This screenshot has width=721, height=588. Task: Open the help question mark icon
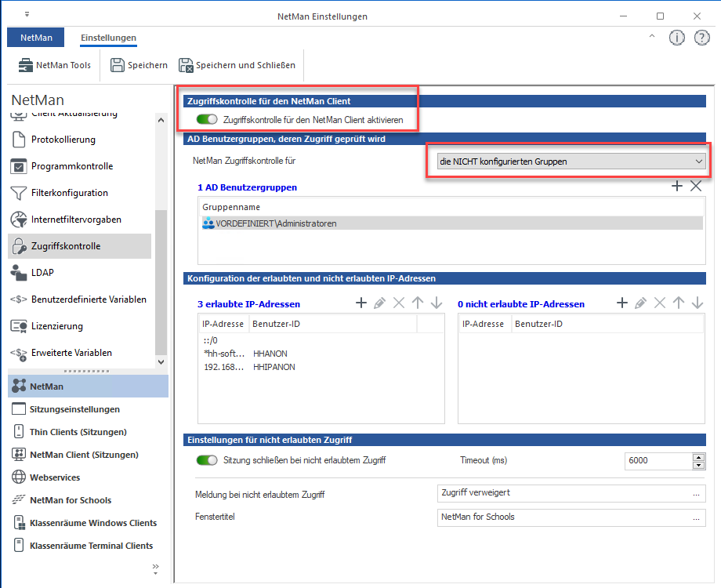tap(701, 38)
